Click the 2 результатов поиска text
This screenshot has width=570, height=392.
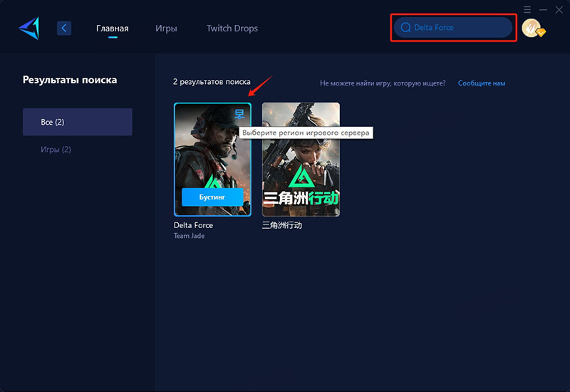point(212,82)
